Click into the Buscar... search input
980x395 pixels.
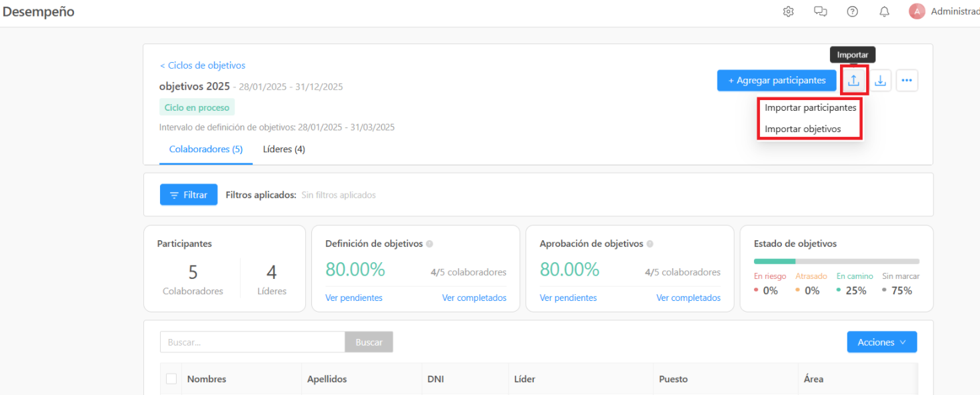pyautogui.click(x=252, y=342)
